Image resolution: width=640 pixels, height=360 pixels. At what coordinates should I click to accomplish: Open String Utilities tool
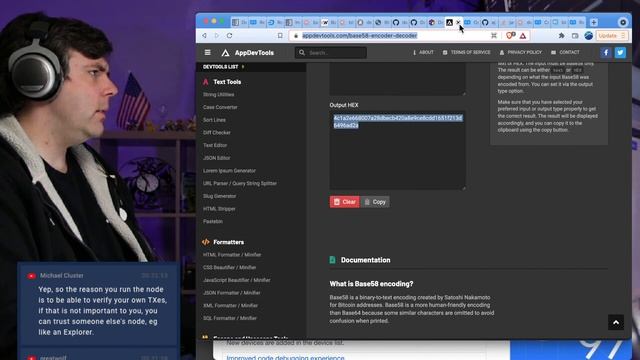[218, 94]
